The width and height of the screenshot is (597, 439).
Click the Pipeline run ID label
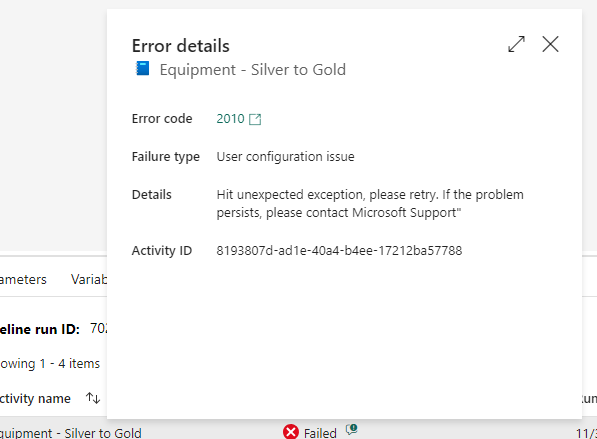[40, 329]
